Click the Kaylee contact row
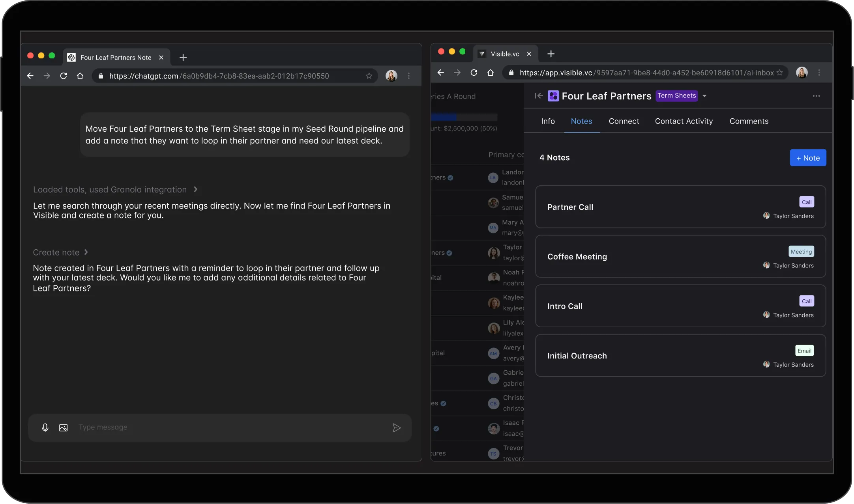This screenshot has width=854, height=504. tap(478, 303)
